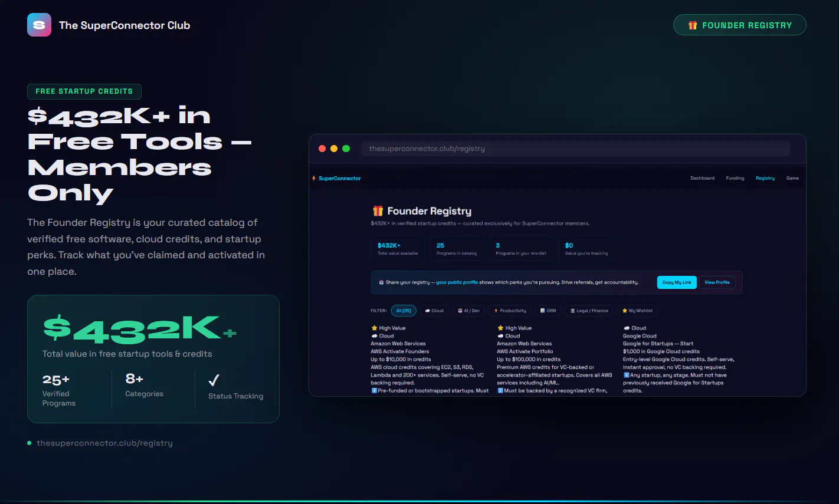Click the 'Google for Startups — Start' program title
839x504 pixels.
(x=658, y=344)
